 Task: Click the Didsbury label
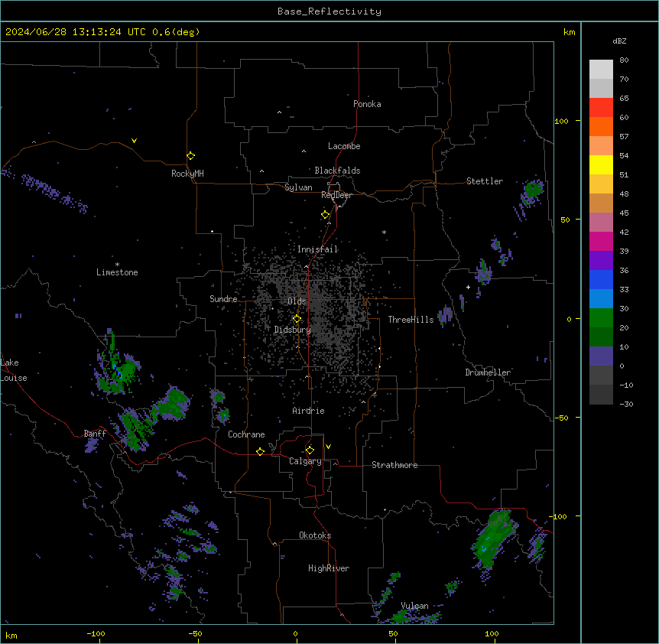pyautogui.click(x=293, y=330)
